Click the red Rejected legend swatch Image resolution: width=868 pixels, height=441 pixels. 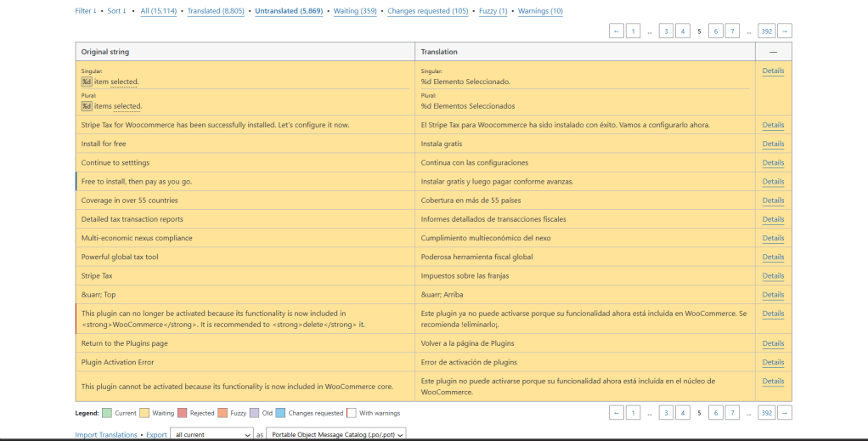click(182, 413)
